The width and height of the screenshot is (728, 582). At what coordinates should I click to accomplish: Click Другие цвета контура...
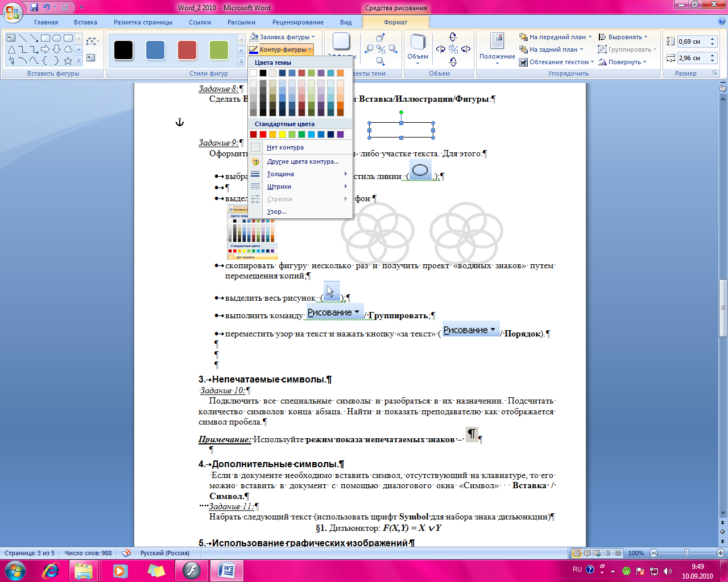point(300,161)
